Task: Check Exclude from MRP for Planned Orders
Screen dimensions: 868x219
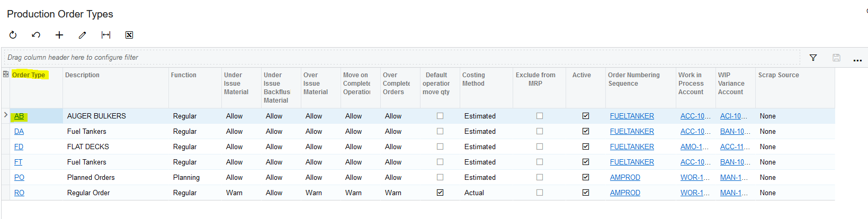Action: pos(540,177)
